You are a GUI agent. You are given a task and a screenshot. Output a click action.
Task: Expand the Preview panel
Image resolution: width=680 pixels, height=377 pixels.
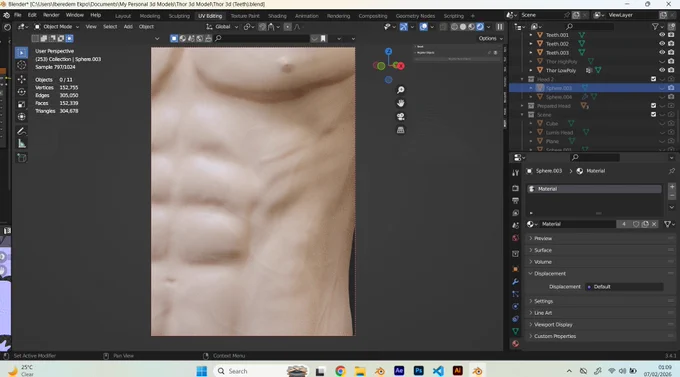point(543,238)
